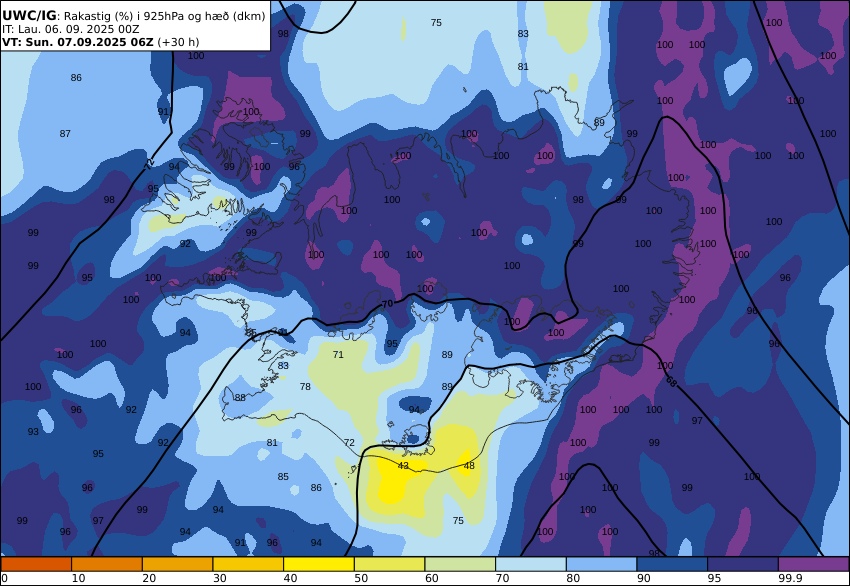Click the humidity value 42 on the map
This screenshot has width=850, height=586.
tap(403, 466)
